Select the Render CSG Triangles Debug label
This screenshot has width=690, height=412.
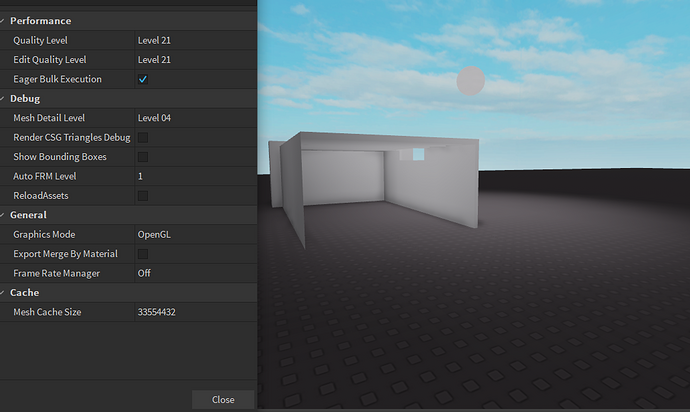point(72,137)
